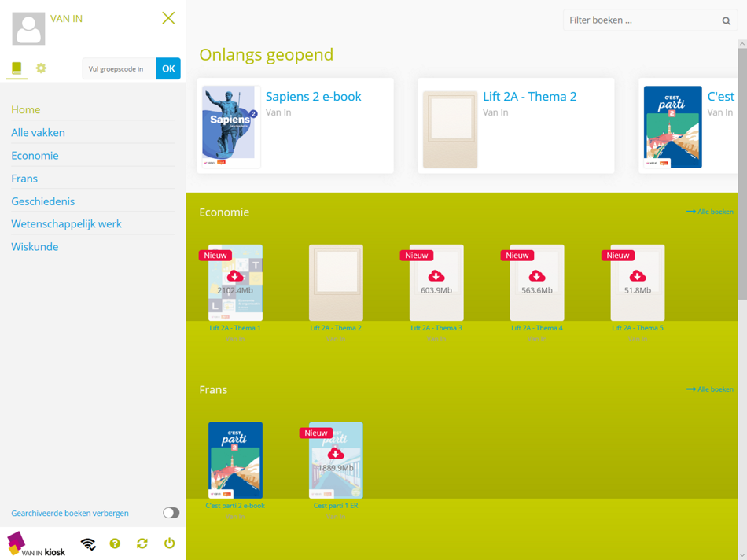The width and height of the screenshot is (747, 560).
Task: Click Lift 2A - Thema 3 title text
Action: (436, 328)
